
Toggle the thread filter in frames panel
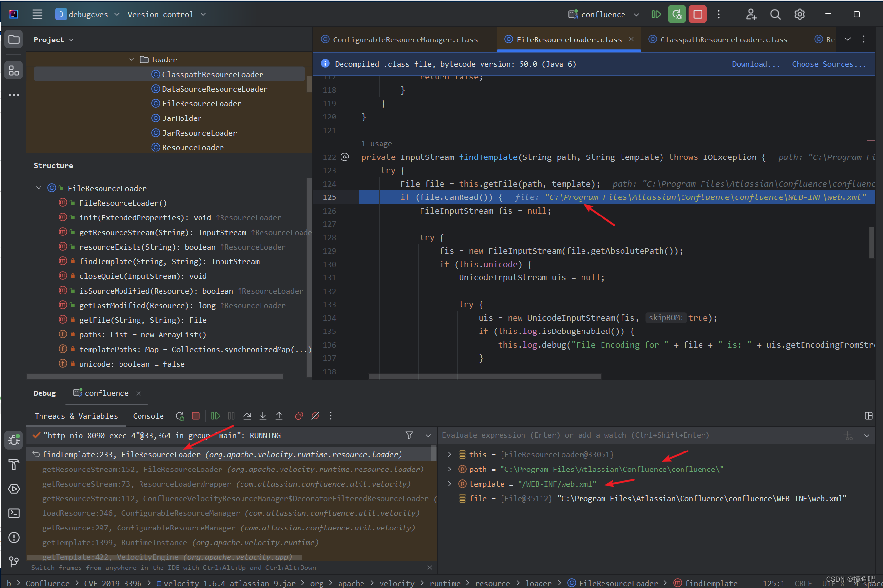click(x=409, y=435)
